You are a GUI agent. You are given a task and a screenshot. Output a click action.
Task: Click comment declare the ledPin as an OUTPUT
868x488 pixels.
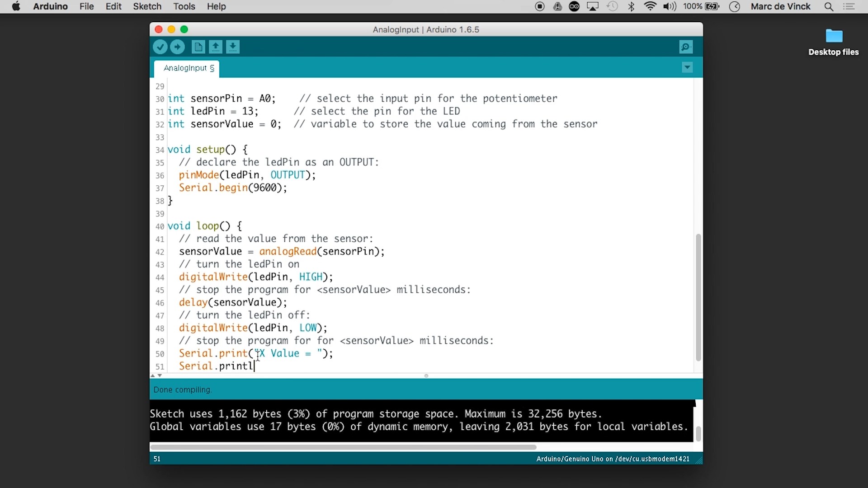click(x=279, y=162)
